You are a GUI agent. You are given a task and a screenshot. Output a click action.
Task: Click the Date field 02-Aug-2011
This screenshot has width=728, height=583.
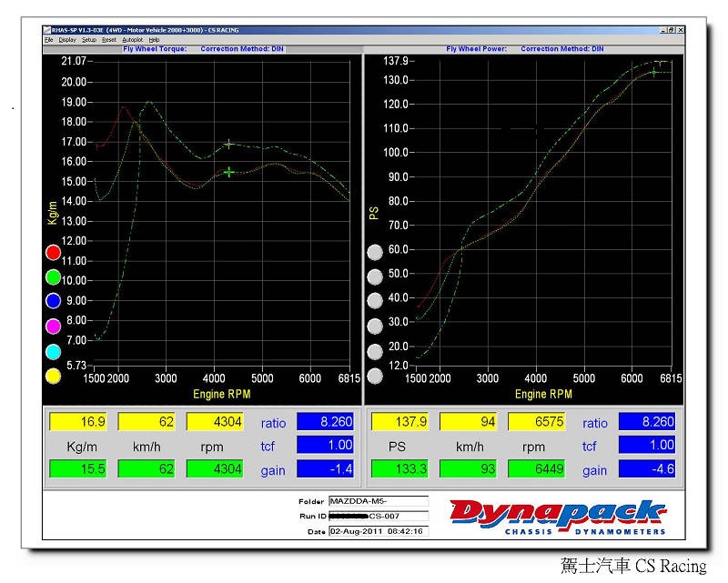pyautogui.click(x=379, y=531)
